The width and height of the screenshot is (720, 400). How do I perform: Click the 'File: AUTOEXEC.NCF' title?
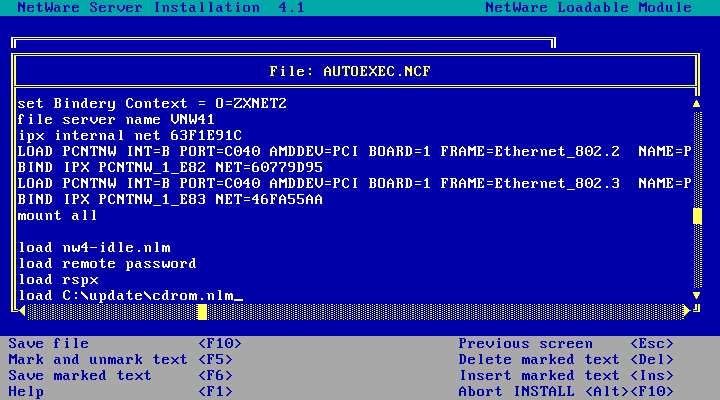pos(350,72)
